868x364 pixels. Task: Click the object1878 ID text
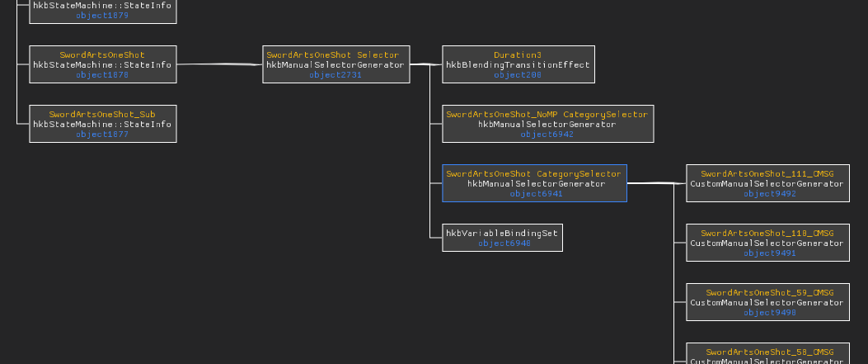[x=102, y=75]
